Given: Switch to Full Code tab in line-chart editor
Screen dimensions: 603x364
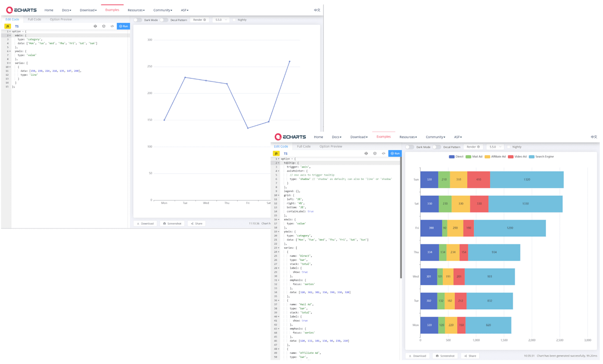Looking at the screenshot, I should point(34,19).
